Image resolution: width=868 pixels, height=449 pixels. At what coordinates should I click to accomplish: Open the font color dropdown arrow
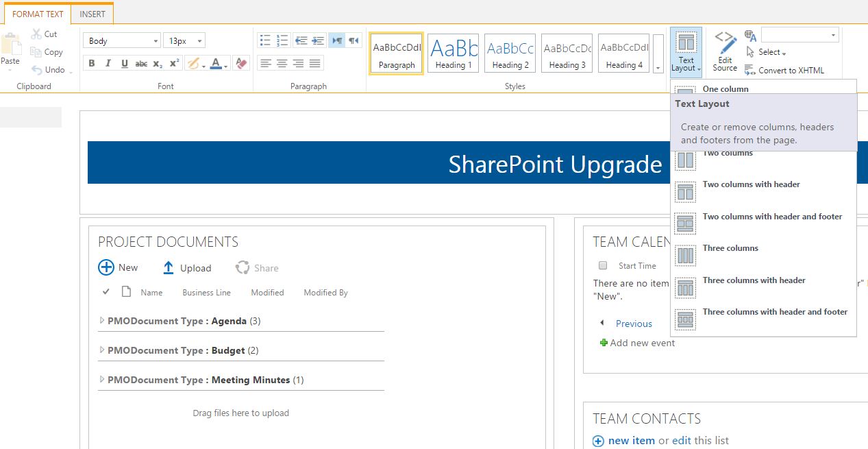point(227,65)
